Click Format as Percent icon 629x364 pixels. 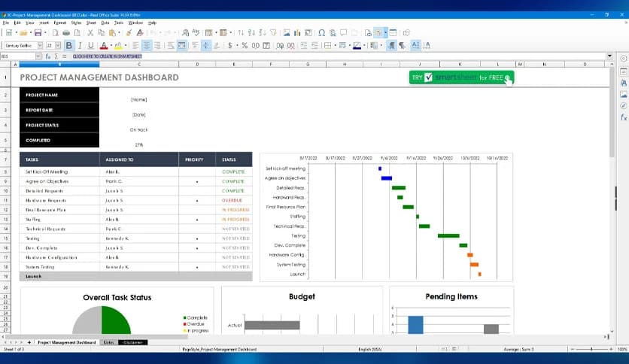click(x=245, y=46)
